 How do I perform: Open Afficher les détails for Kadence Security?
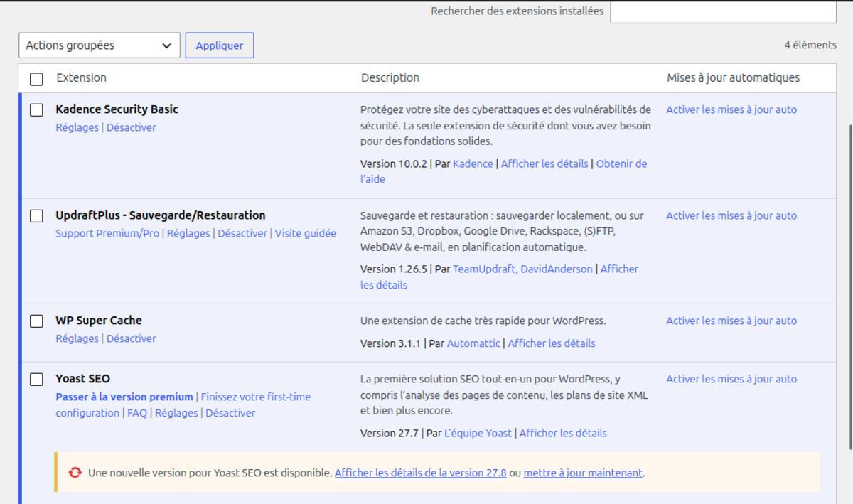click(544, 164)
